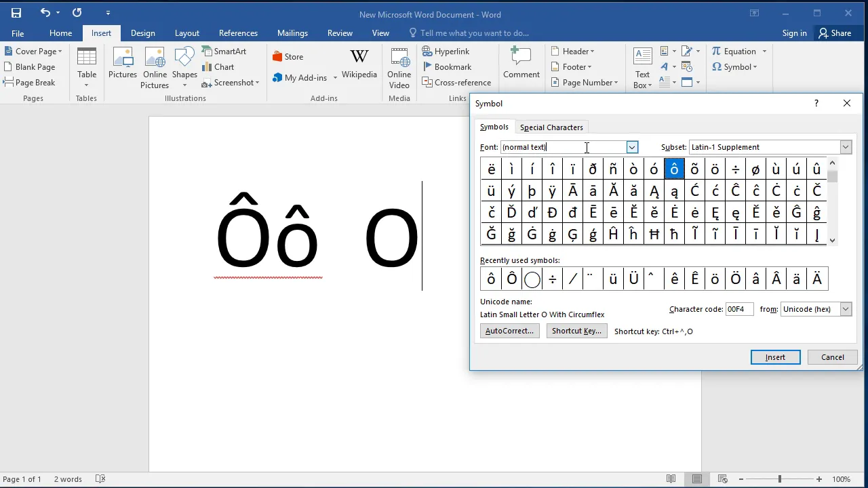The width and height of the screenshot is (868, 488).
Task: Launch the Wikipedia add-in
Action: 359,64
